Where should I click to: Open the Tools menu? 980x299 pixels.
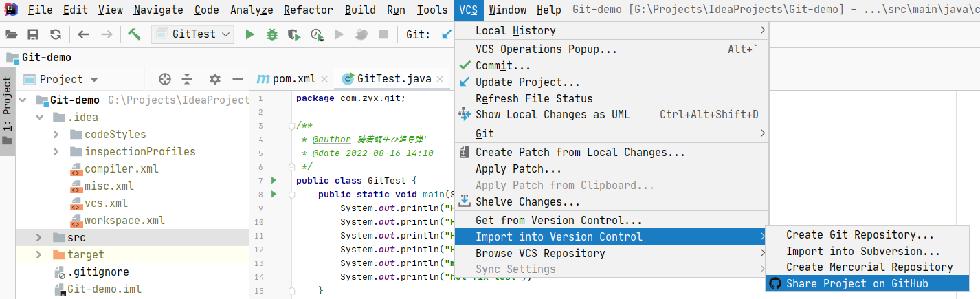(432, 10)
